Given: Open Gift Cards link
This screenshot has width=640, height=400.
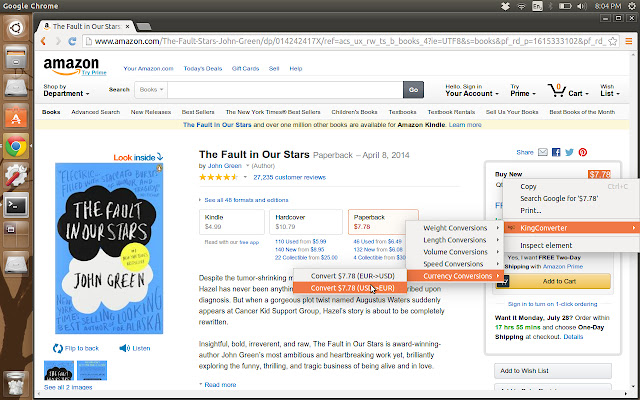Looking at the screenshot, I should [x=245, y=69].
